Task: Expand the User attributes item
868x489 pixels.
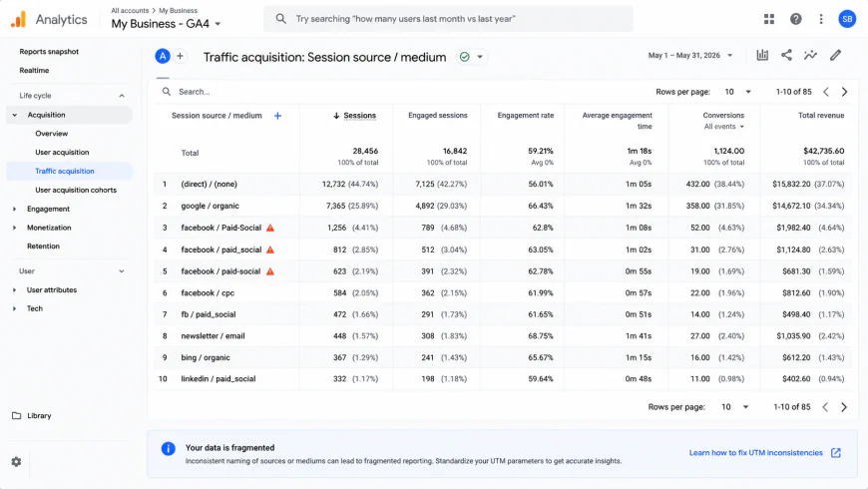Action: point(14,290)
